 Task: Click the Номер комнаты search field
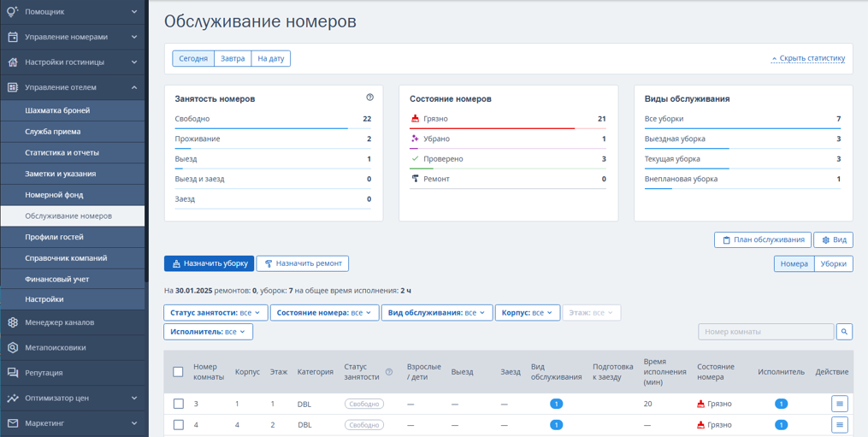tap(766, 332)
